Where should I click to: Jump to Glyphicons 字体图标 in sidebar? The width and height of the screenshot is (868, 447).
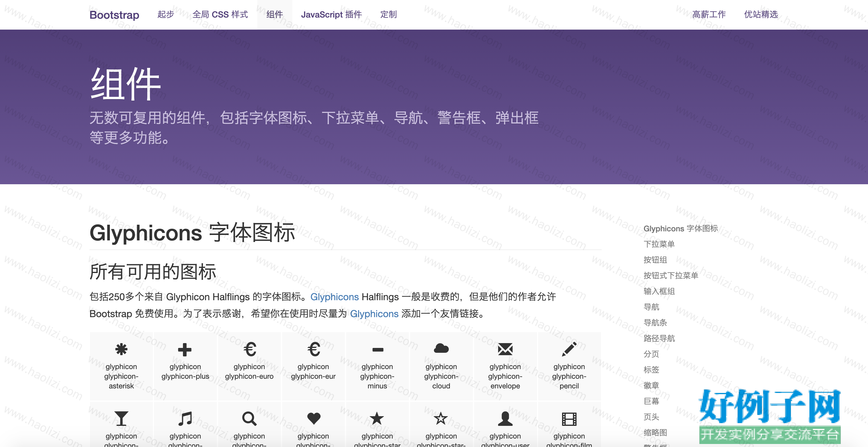[x=681, y=228]
